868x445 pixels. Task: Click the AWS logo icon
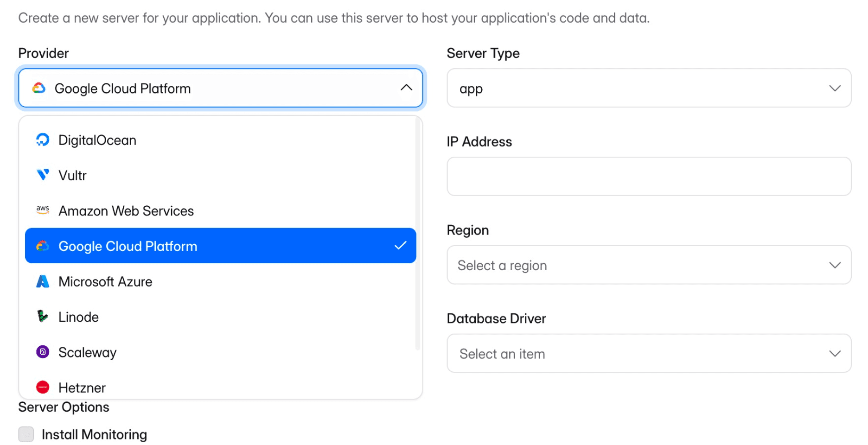(43, 210)
